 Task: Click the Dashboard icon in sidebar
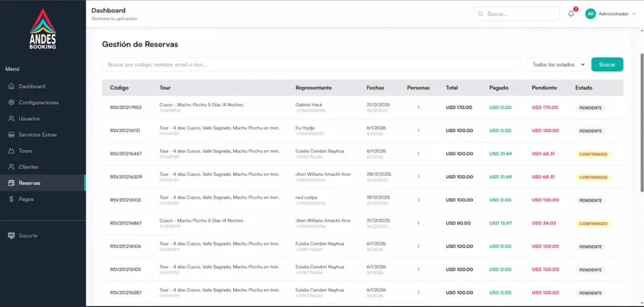(11, 86)
